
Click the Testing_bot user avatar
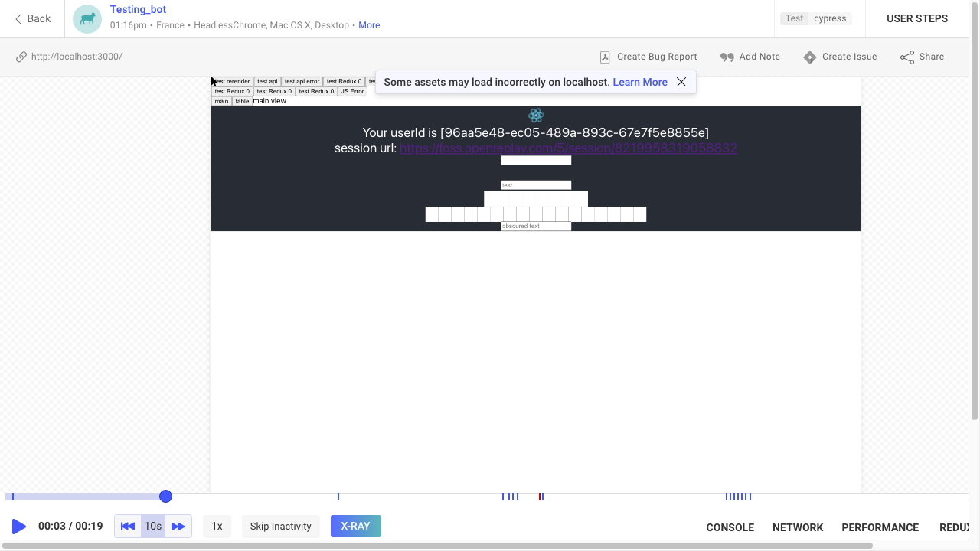pos(87,19)
